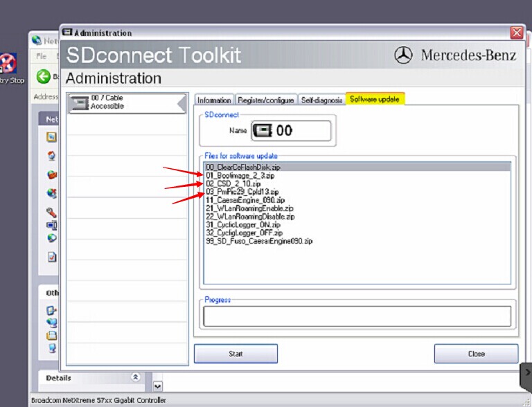Click the Administration window title bar icon
The height and width of the screenshot is (407, 532).
pos(66,33)
